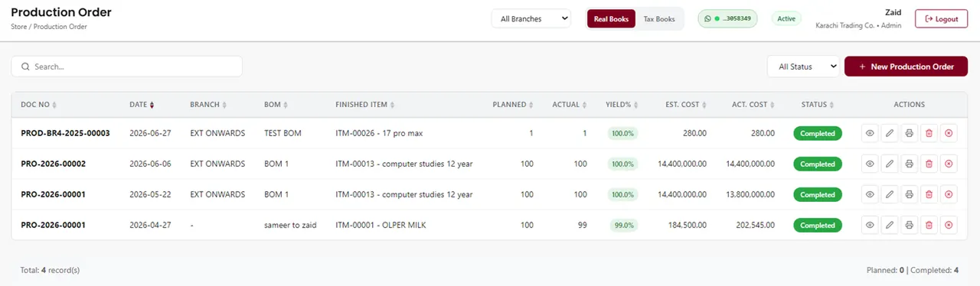Delete order PRO-2026-00002 using trash icon
The image size is (980, 286).
929,164
